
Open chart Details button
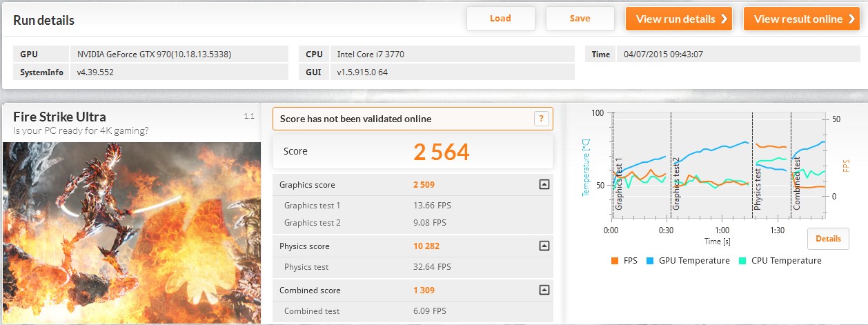click(828, 239)
